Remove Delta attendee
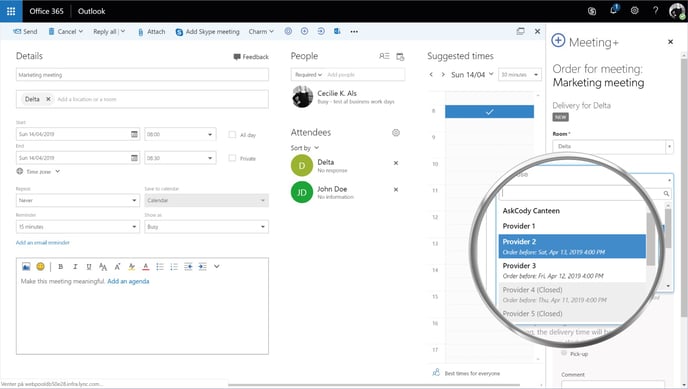 [396, 163]
